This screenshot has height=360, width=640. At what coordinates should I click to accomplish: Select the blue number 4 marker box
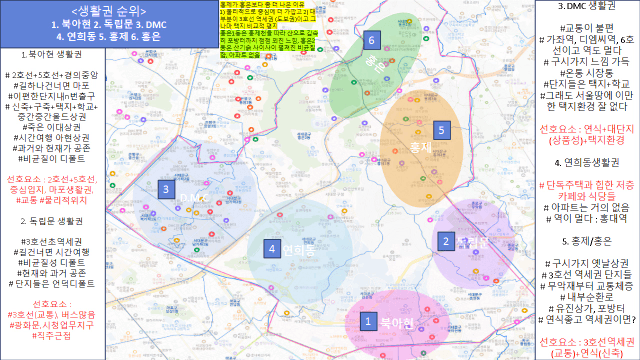point(272,249)
